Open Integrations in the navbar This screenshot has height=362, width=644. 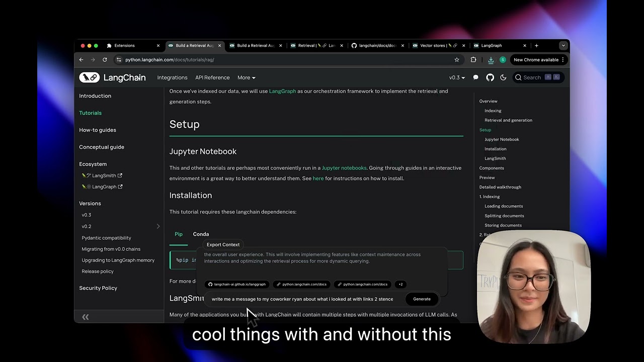(172, 77)
